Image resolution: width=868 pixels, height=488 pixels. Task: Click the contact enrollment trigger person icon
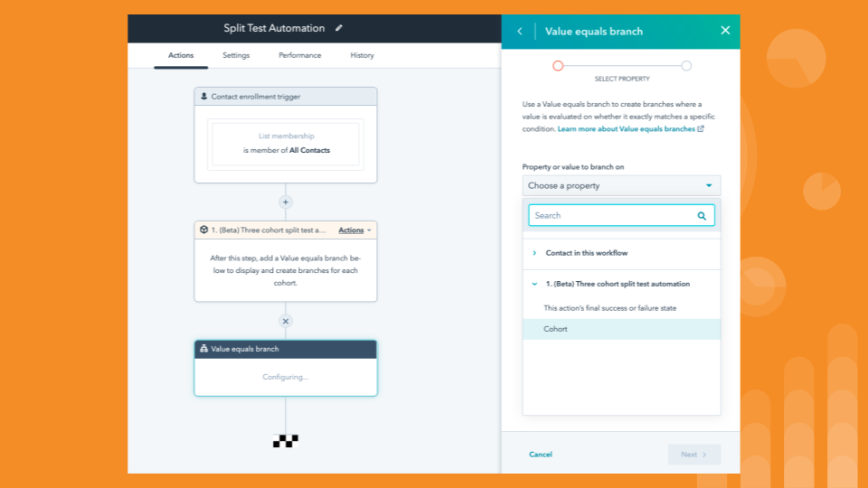tap(204, 96)
